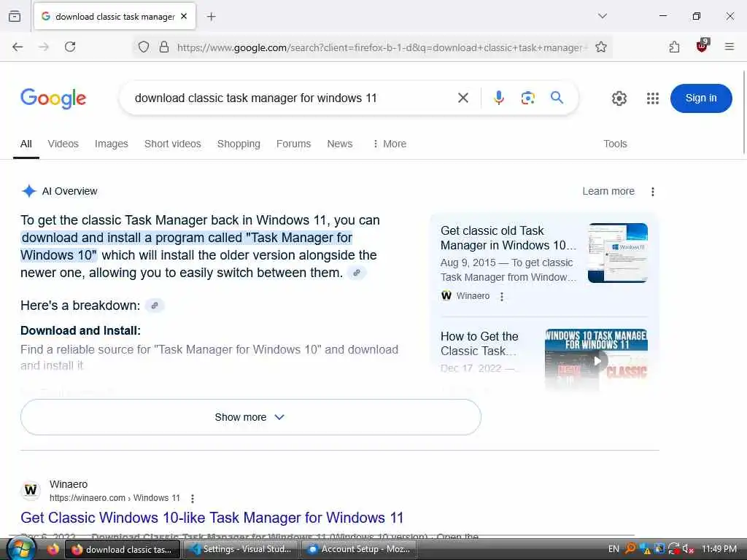
Task: Open the uBlock Origin extension icon
Action: (702, 46)
